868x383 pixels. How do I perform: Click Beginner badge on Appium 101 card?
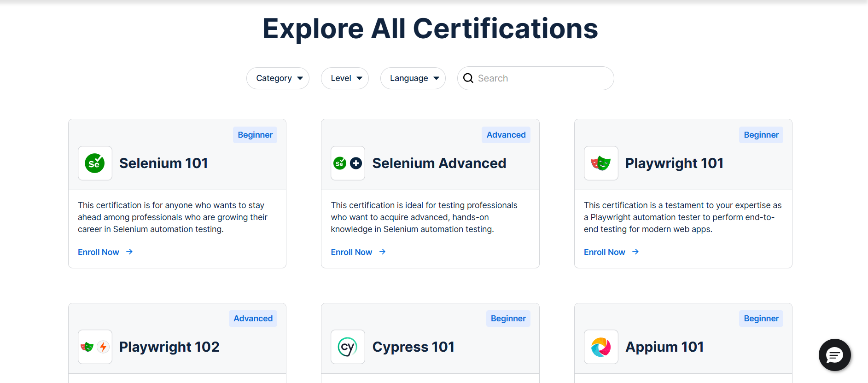click(761, 319)
